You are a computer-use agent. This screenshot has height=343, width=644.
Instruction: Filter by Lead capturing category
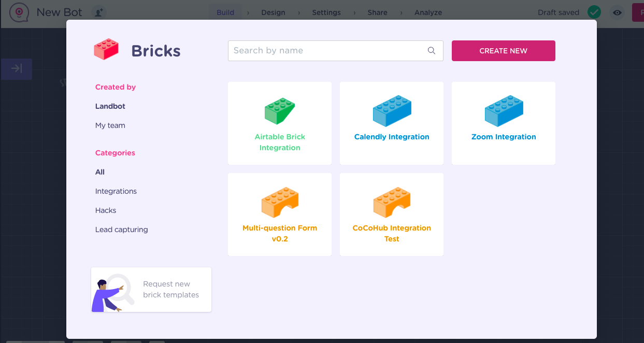(122, 230)
